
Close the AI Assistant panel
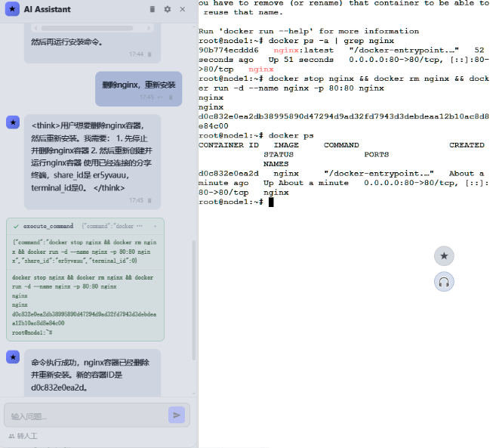click(x=183, y=9)
